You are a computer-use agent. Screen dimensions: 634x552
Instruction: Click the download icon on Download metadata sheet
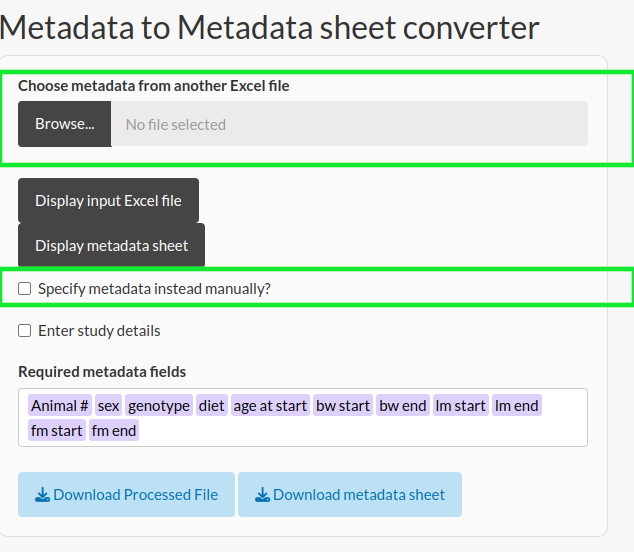262,495
